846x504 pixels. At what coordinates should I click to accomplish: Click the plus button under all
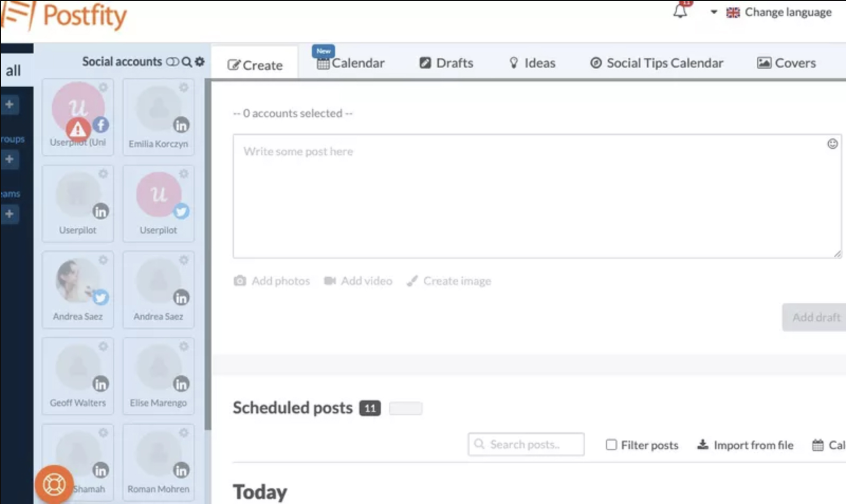(10, 104)
